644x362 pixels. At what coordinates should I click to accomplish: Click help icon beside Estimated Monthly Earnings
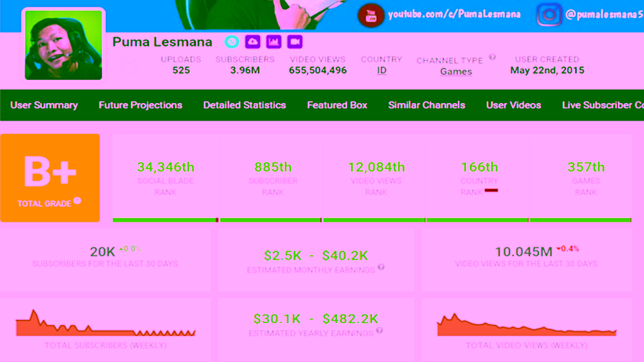(x=381, y=268)
